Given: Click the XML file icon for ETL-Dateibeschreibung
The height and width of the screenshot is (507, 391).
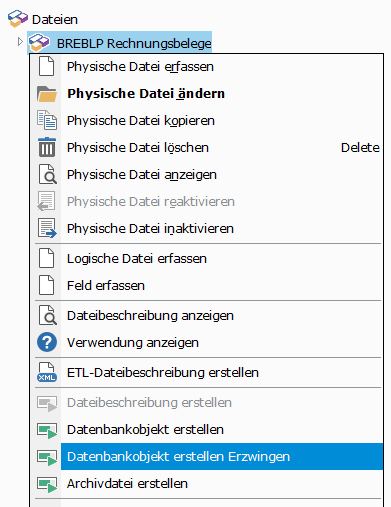Looking at the screenshot, I should coord(47,372).
